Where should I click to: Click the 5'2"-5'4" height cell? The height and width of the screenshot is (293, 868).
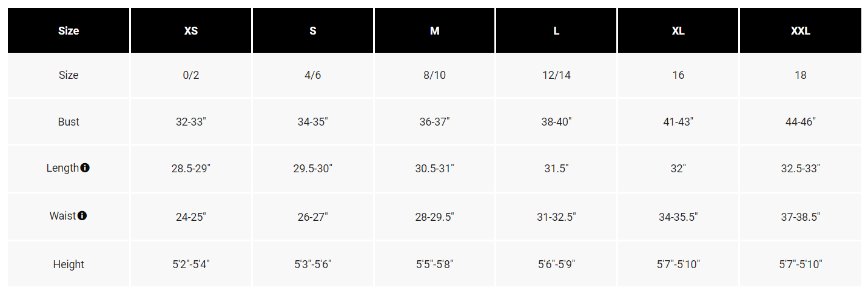191,264
